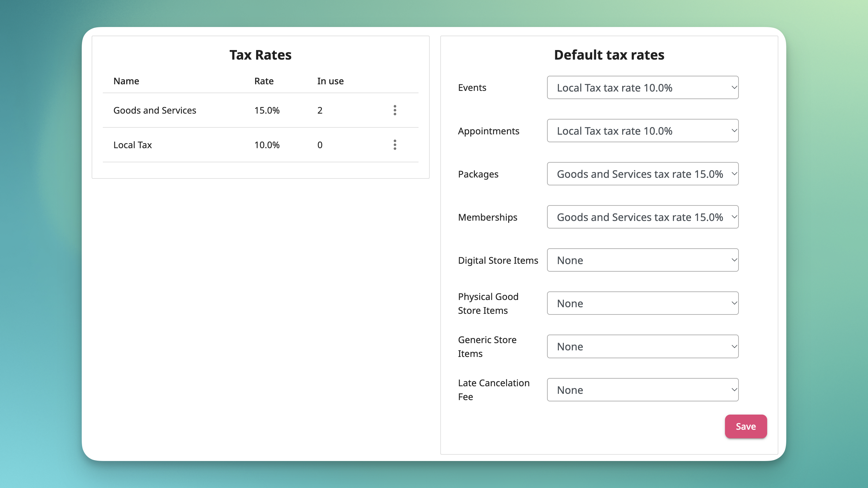Image resolution: width=868 pixels, height=488 pixels.
Task: Save the default tax rates
Action: (x=746, y=426)
